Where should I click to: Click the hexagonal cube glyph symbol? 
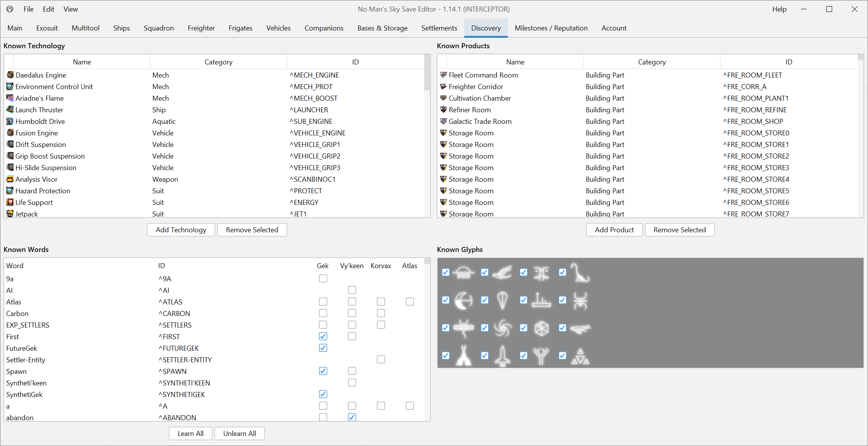pyautogui.click(x=541, y=328)
